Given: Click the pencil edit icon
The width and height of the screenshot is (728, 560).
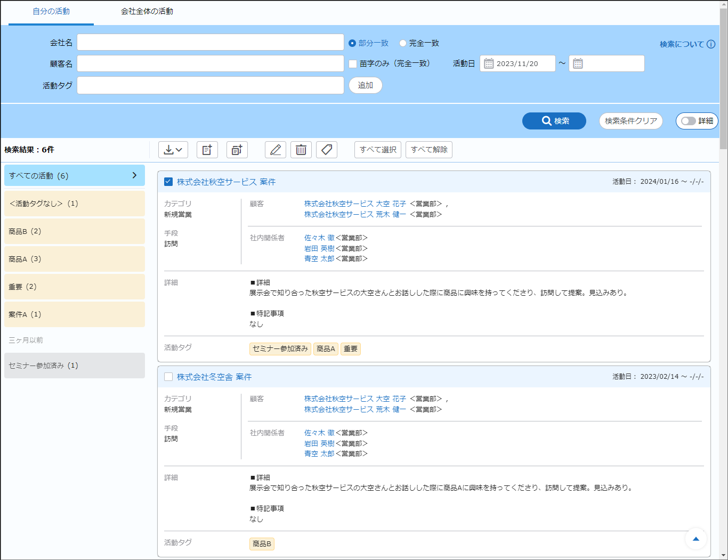Looking at the screenshot, I should click(x=276, y=150).
